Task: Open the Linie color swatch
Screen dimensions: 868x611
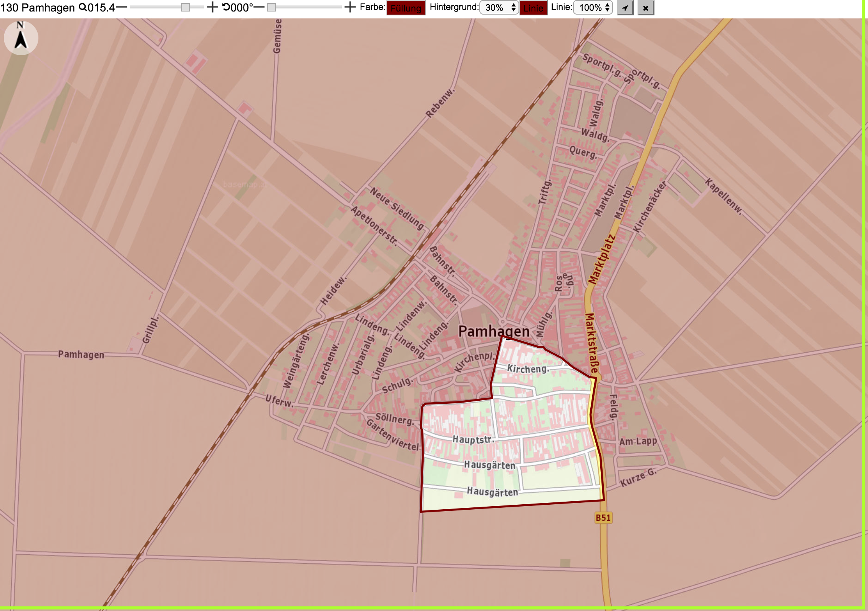Action: (x=533, y=8)
